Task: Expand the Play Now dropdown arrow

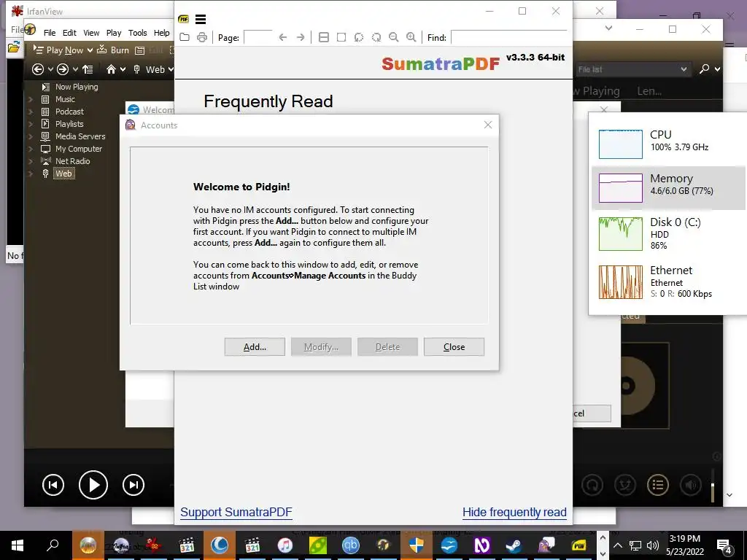Action: click(90, 50)
